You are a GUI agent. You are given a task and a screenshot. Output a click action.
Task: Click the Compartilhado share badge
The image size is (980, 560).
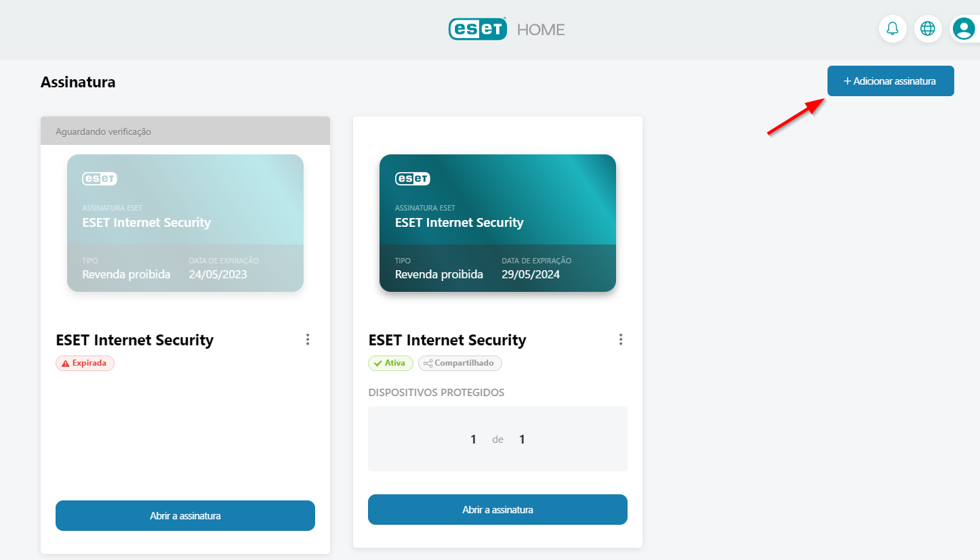(460, 363)
